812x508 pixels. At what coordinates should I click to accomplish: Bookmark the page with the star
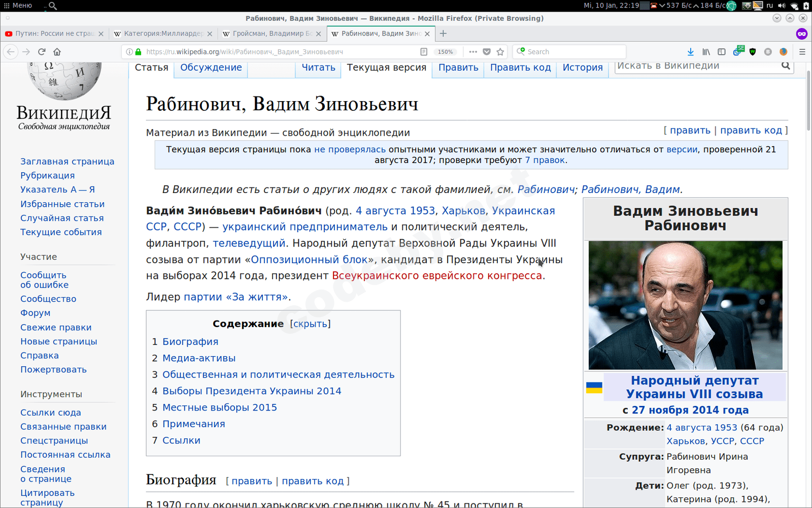click(500, 51)
